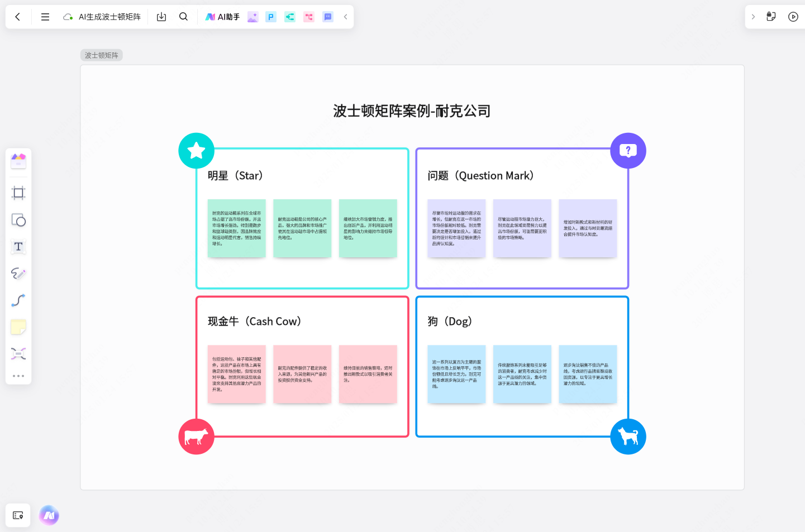The height and width of the screenshot is (532, 805).
Task: Click the share collaboration icon
Action: coord(771,17)
